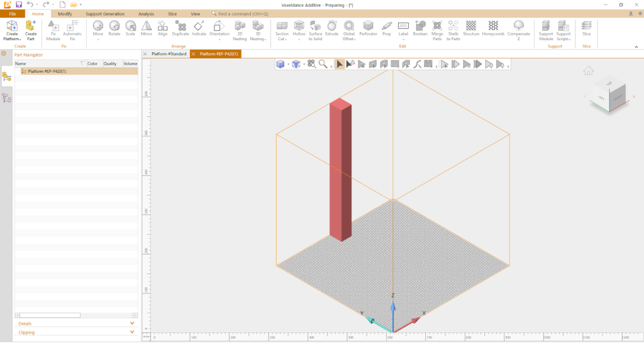Open the Create Platform dropdown

(12, 39)
